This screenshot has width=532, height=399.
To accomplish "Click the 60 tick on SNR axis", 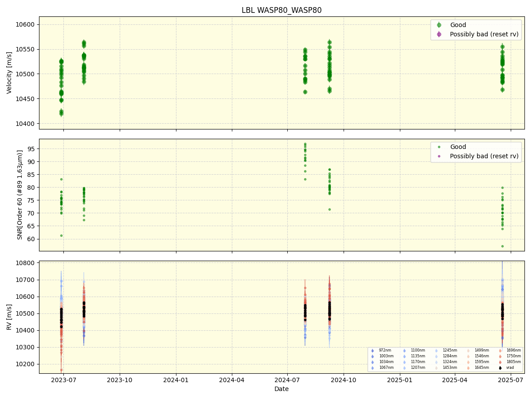I will 32,239.
